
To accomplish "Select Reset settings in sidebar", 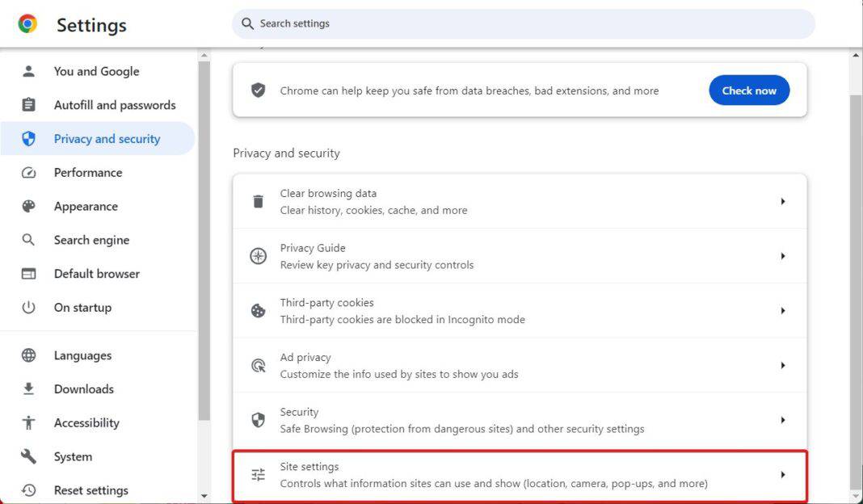I will tap(91, 490).
